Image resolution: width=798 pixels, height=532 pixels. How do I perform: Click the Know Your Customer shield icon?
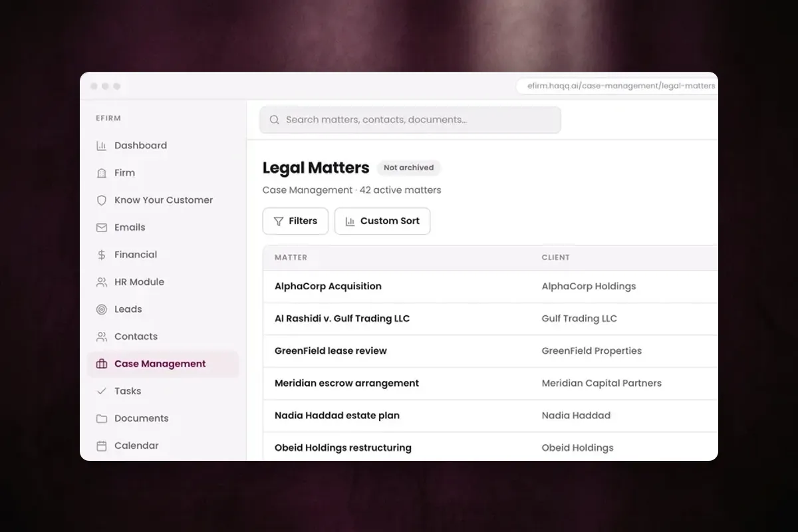[x=101, y=200]
